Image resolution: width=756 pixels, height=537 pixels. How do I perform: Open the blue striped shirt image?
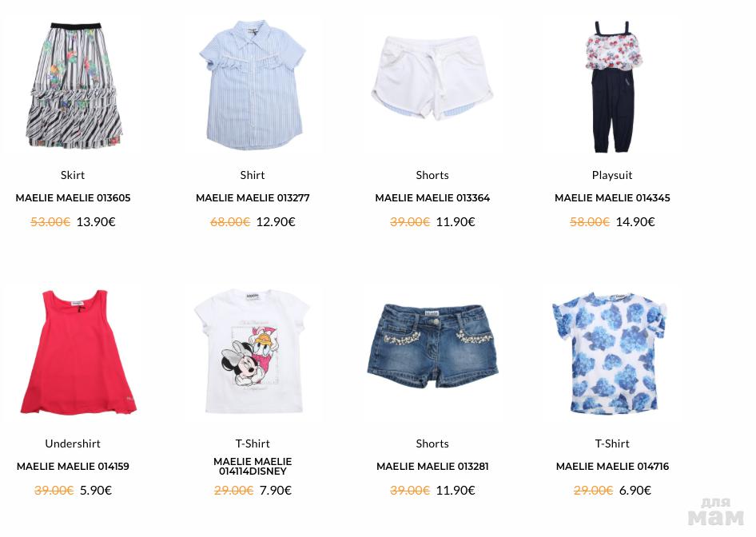[253, 86]
